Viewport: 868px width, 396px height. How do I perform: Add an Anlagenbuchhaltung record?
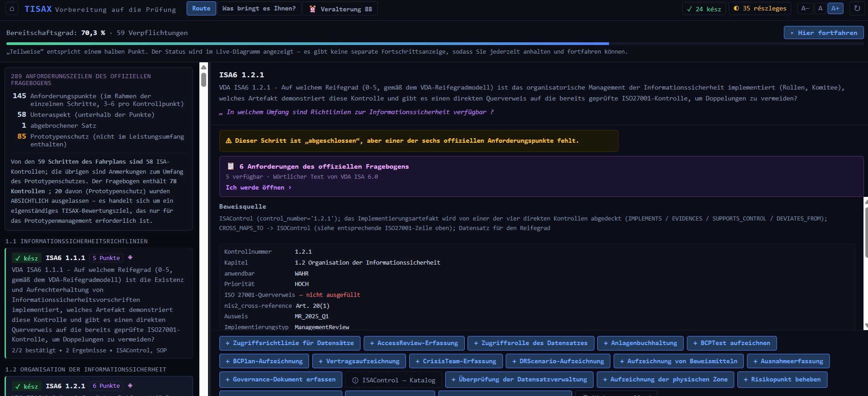(x=640, y=343)
